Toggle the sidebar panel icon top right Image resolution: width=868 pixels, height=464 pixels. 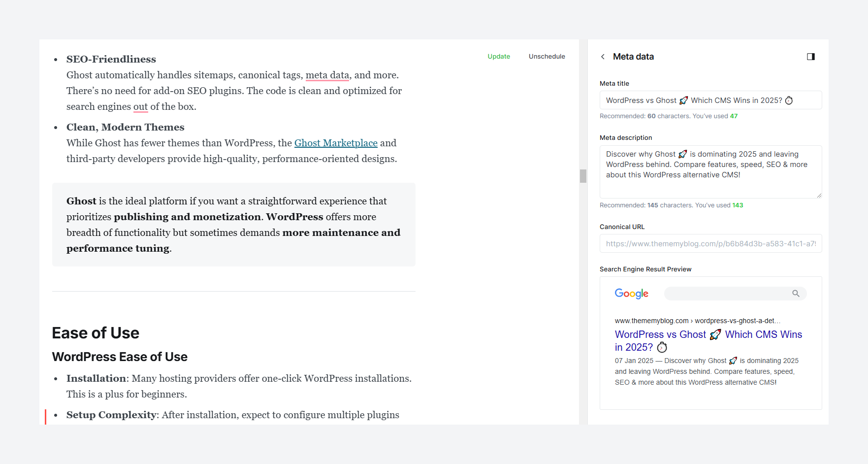tap(811, 57)
